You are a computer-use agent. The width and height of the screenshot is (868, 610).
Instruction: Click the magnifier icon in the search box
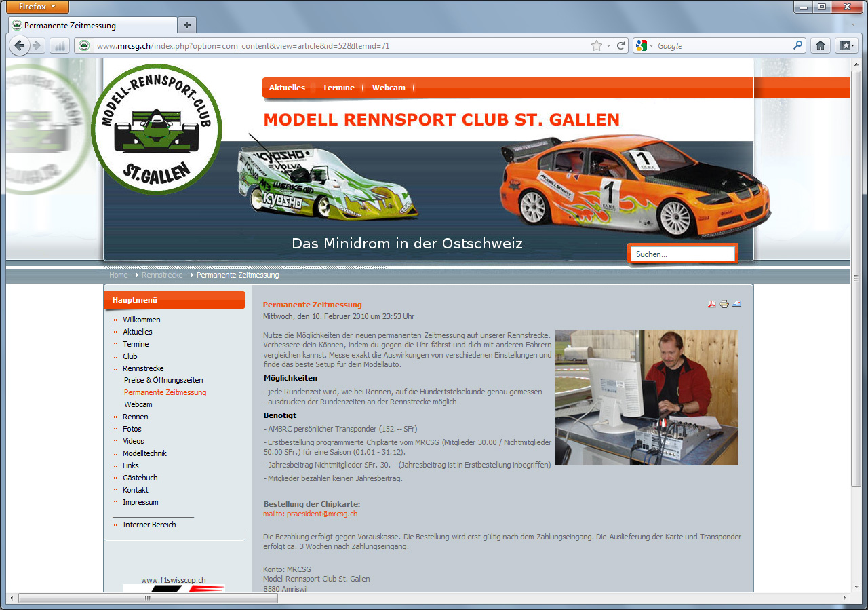click(x=797, y=46)
